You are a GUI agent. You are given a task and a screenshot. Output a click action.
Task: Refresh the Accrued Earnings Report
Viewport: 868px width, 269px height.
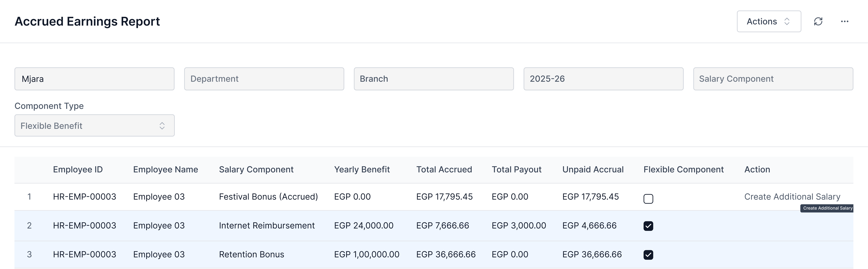pyautogui.click(x=818, y=21)
